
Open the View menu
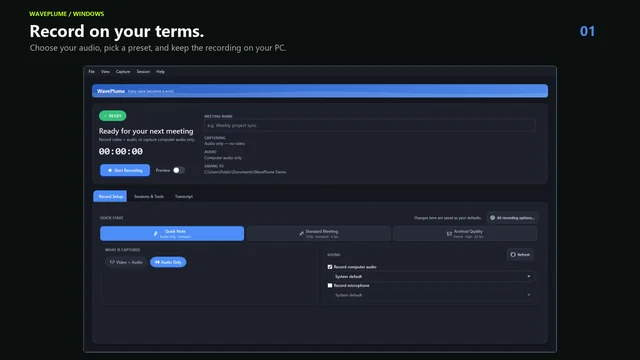tap(105, 71)
